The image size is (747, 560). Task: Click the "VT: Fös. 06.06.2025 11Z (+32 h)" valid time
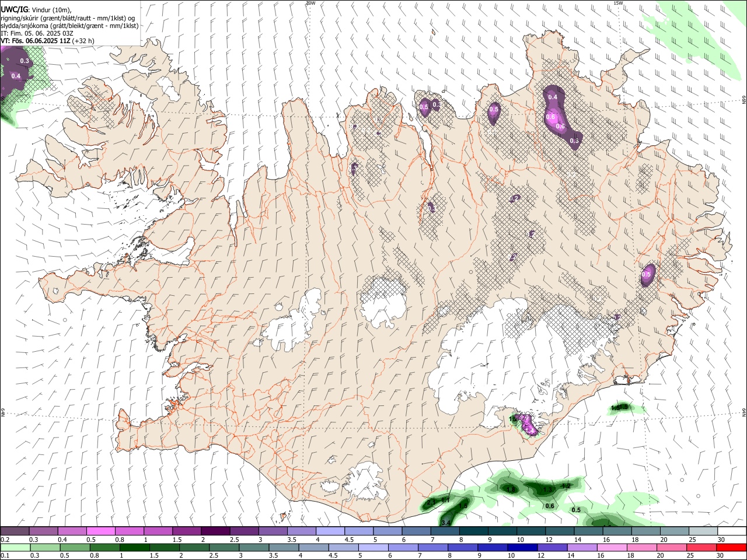coord(47,41)
